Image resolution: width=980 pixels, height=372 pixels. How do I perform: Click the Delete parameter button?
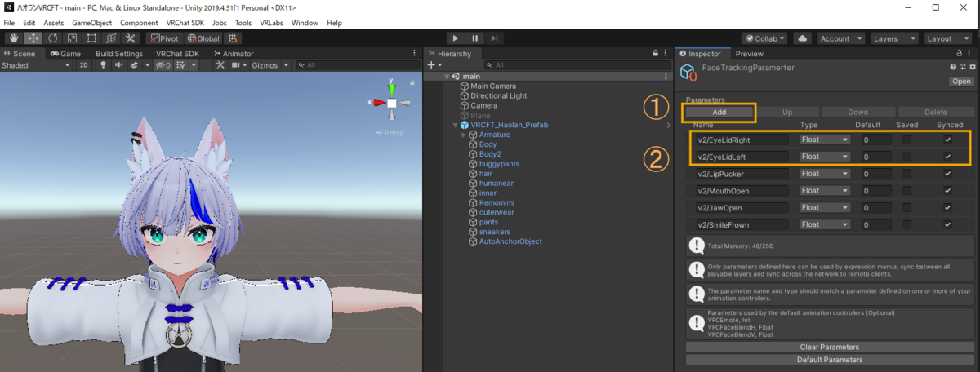pyautogui.click(x=935, y=112)
